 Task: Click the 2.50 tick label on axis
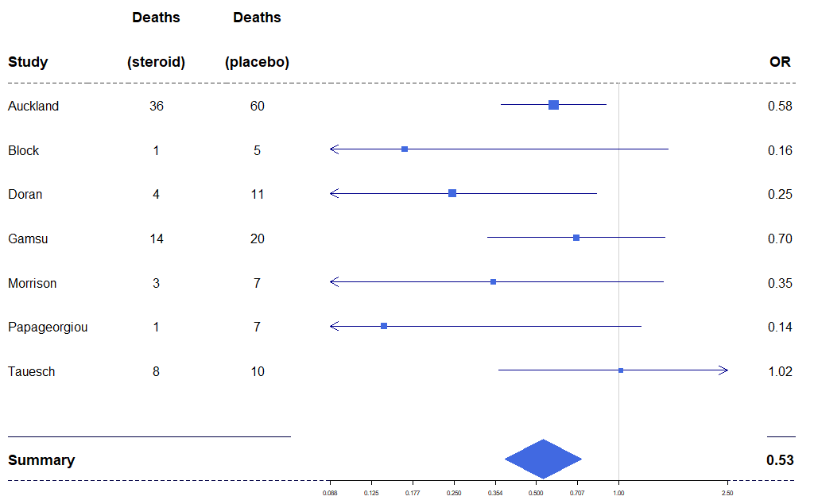[x=727, y=494]
